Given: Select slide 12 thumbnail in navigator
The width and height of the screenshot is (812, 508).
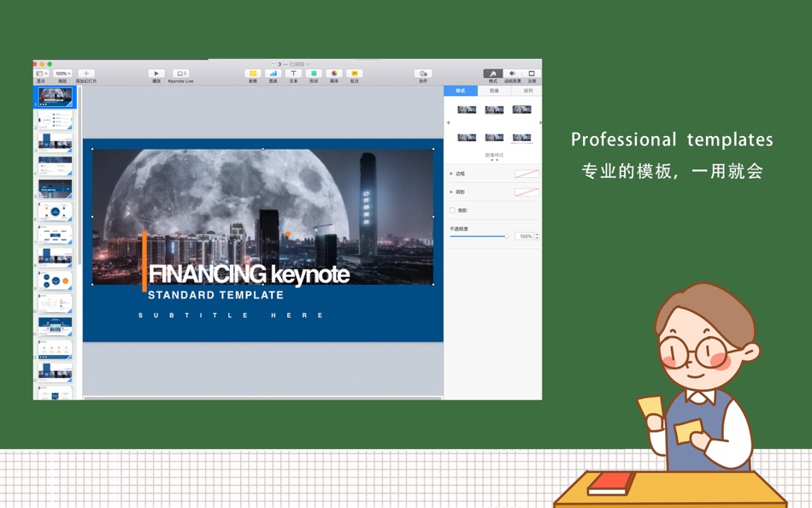Looking at the screenshot, I should click(x=55, y=350).
